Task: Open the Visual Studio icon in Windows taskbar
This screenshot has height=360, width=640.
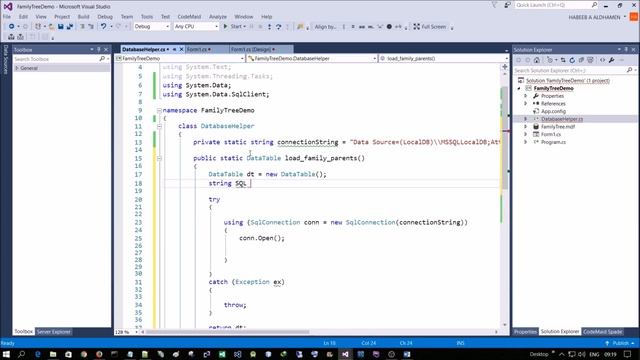Action: [x=345, y=354]
